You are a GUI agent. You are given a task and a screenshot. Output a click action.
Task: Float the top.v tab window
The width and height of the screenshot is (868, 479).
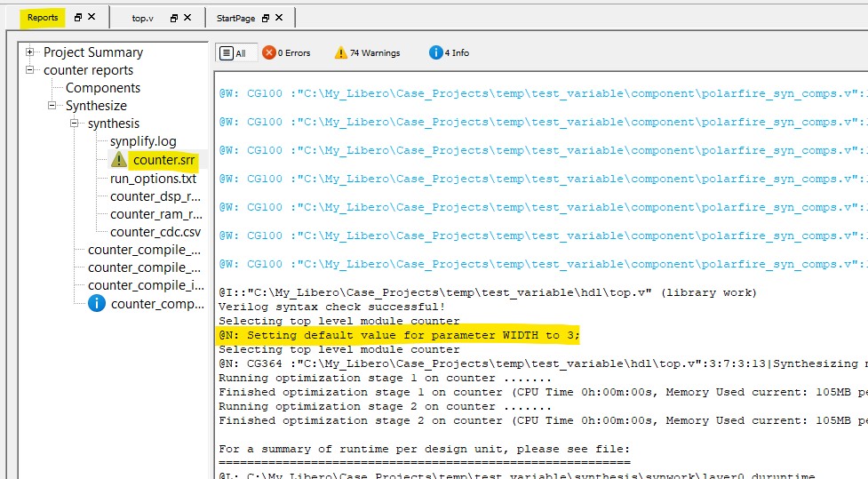click(174, 18)
